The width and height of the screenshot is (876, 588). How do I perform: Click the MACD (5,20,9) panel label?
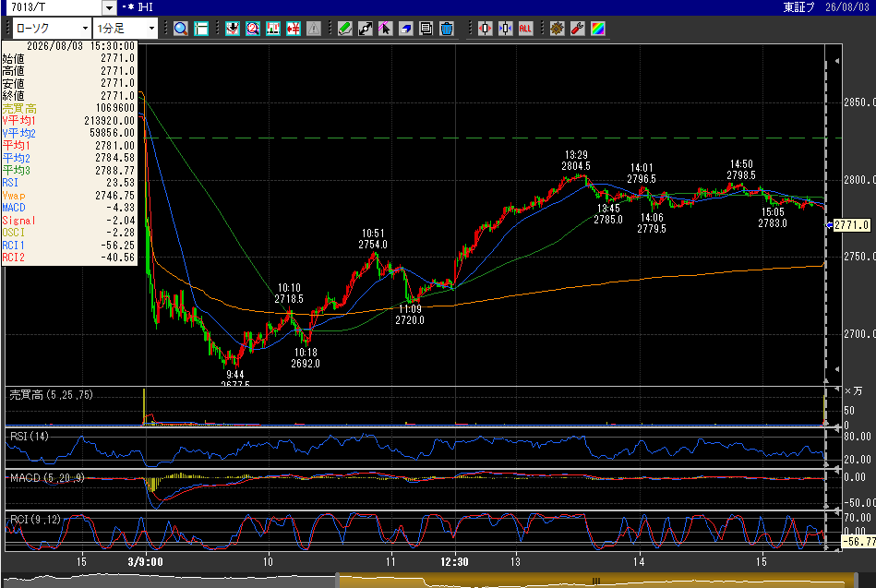click(x=47, y=478)
